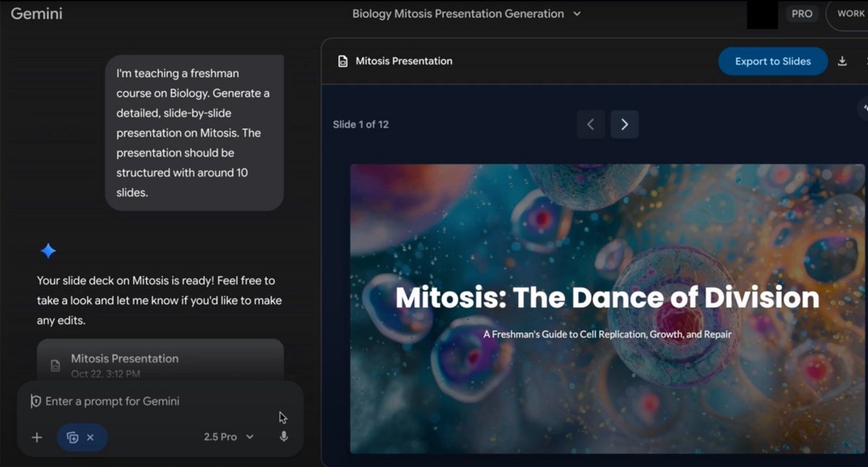Click the Gemini logo text
Screen dimensions: 868x467
tap(36, 14)
